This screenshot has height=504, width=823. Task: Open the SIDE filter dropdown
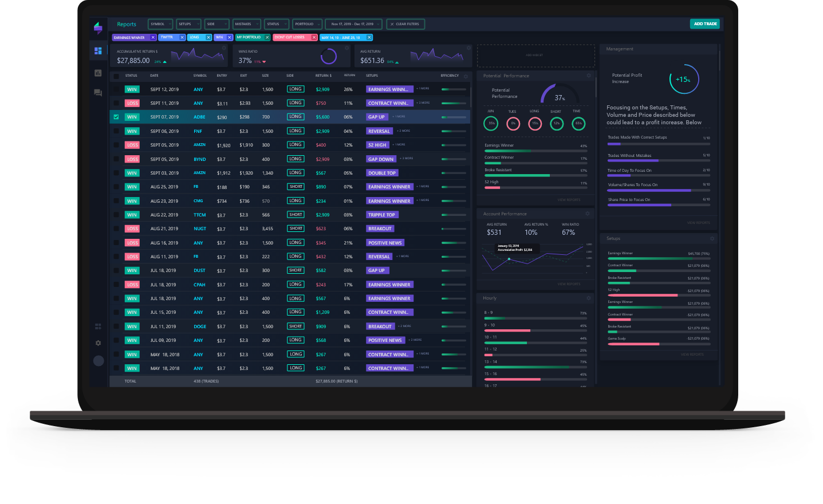click(216, 24)
